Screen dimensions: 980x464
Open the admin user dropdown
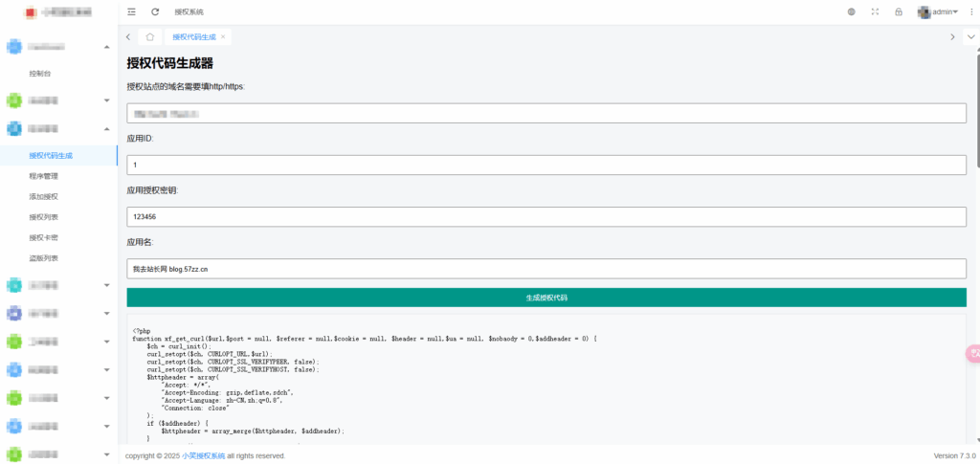tap(938, 12)
